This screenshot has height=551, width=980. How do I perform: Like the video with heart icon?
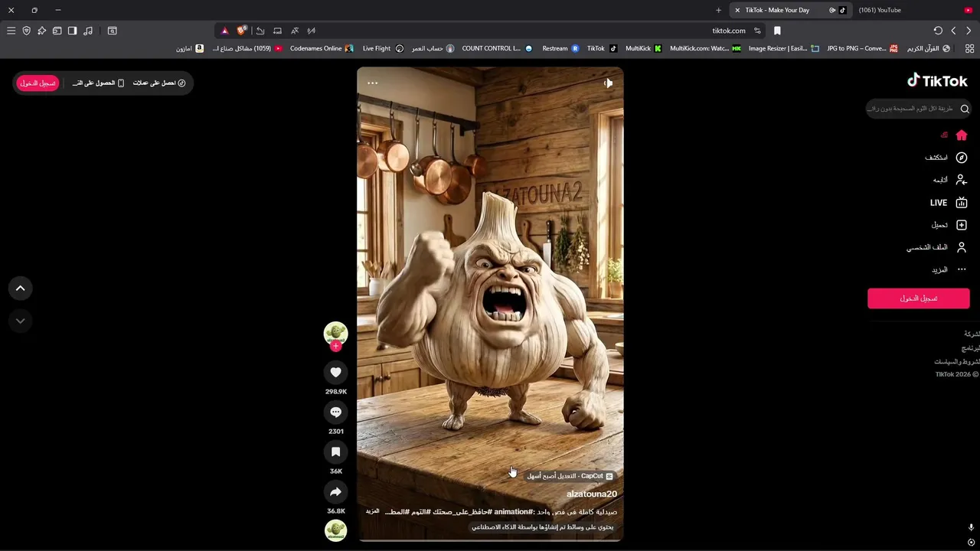click(x=335, y=372)
